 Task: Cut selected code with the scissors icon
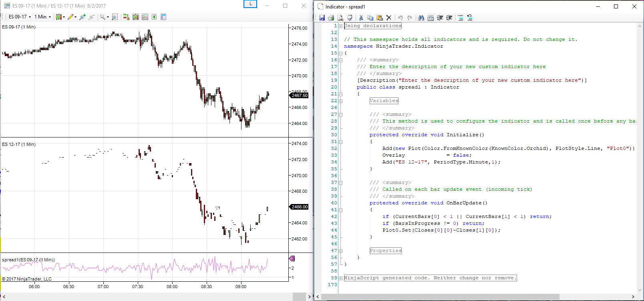(x=361, y=18)
